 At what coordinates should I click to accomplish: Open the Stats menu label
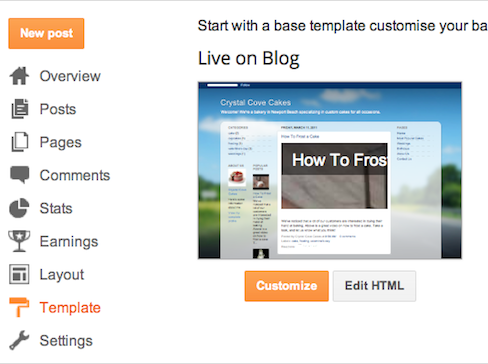click(x=56, y=208)
